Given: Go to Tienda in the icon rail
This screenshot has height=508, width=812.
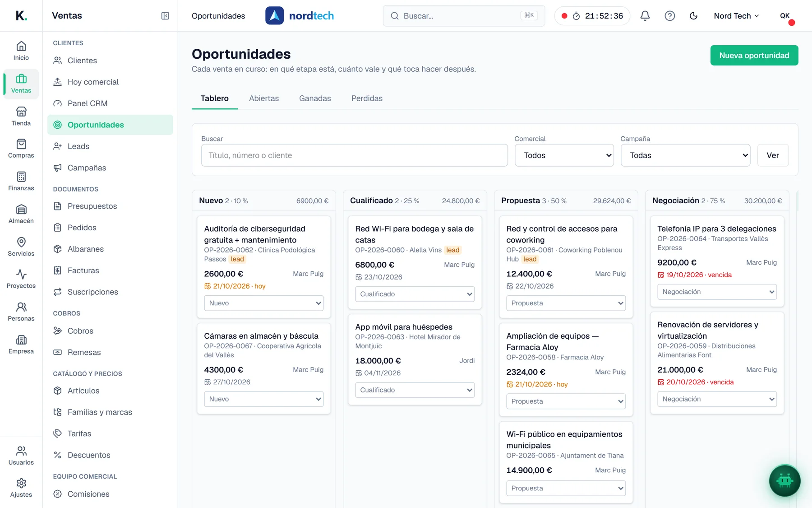Looking at the screenshot, I should click(x=21, y=116).
